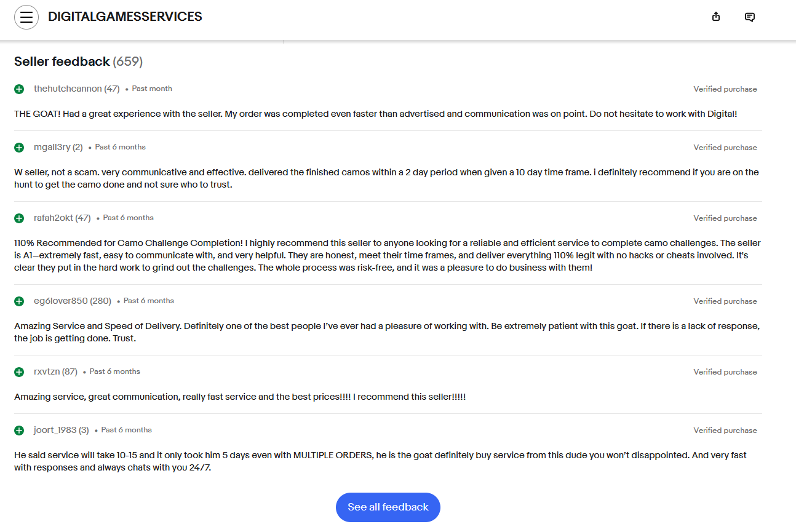Click Verified purchase label on first review

pos(725,89)
